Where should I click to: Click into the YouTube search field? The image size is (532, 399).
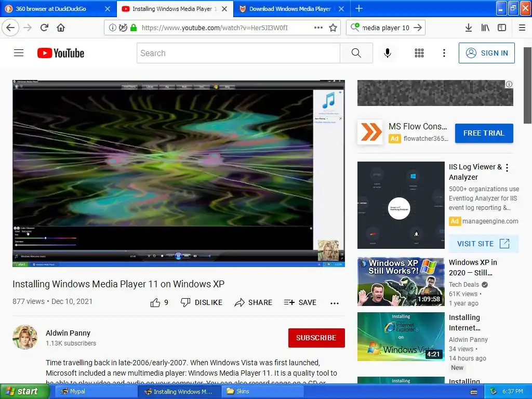(x=238, y=53)
